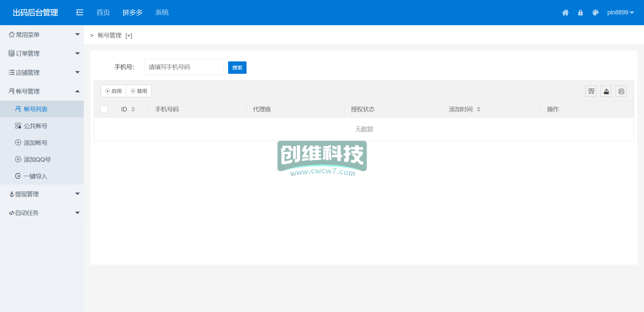Switch to the 拼多多 top tab

pyautogui.click(x=132, y=12)
